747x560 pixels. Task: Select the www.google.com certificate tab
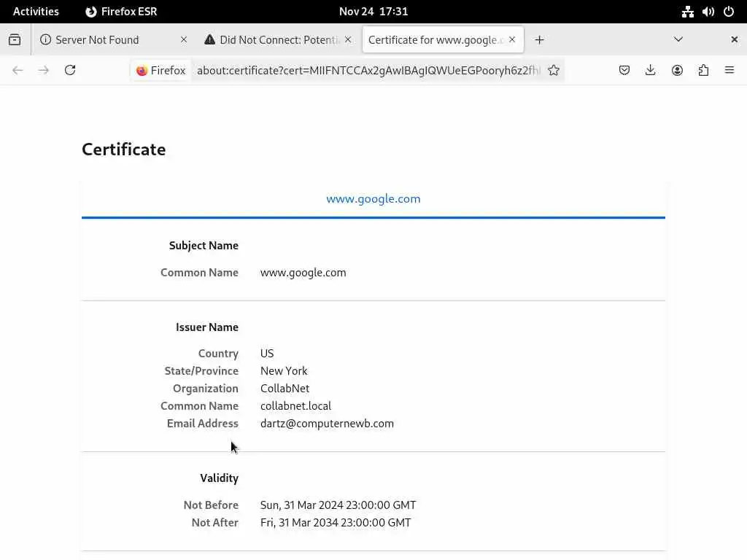(373, 198)
